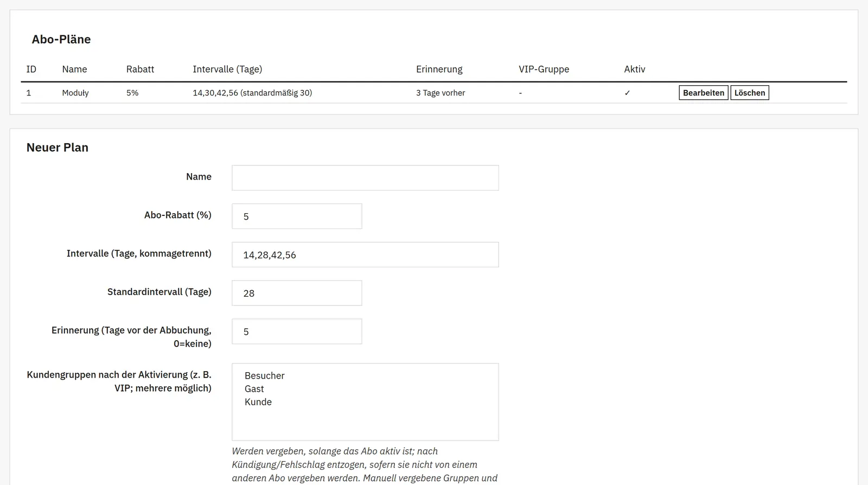Click the '3 Tage vorher' cell
The width and height of the screenshot is (868, 485).
(441, 93)
